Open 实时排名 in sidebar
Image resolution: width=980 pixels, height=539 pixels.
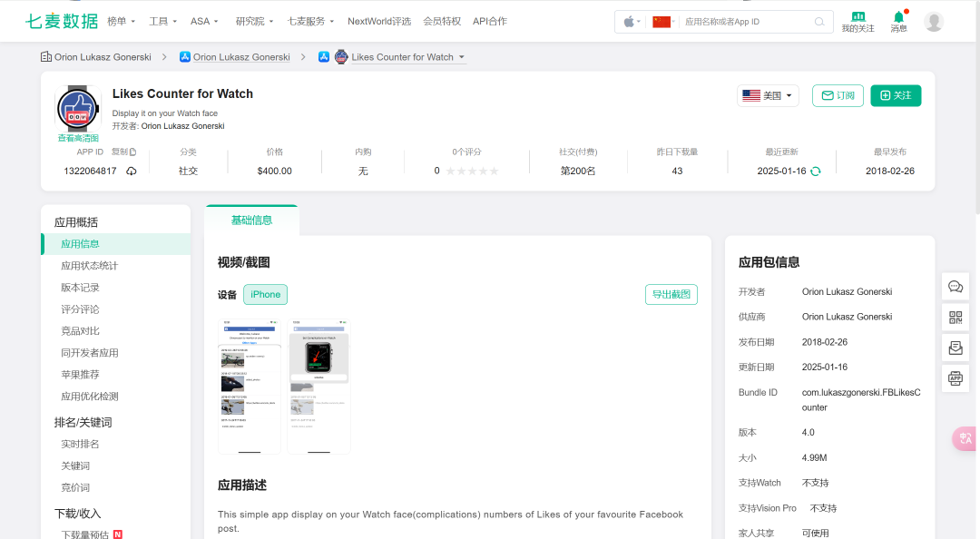click(x=80, y=444)
